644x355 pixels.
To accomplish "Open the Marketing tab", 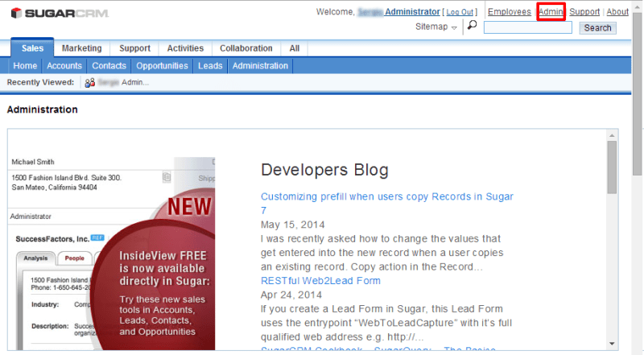I will tap(81, 48).
